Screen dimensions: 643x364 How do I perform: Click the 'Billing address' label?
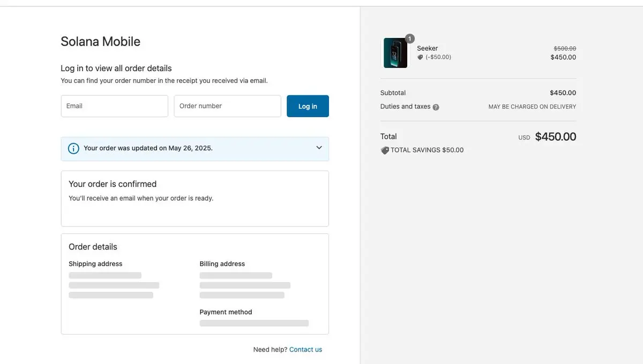point(222,264)
